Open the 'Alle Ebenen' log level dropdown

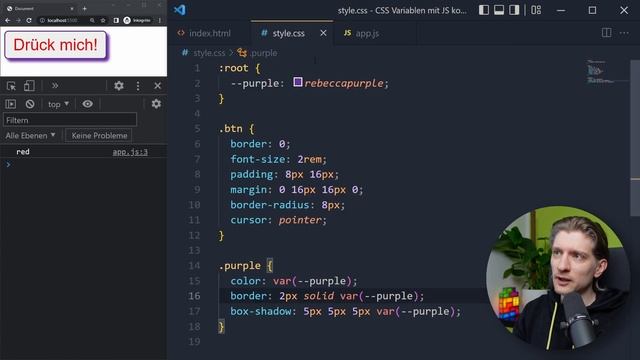(30, 136)
